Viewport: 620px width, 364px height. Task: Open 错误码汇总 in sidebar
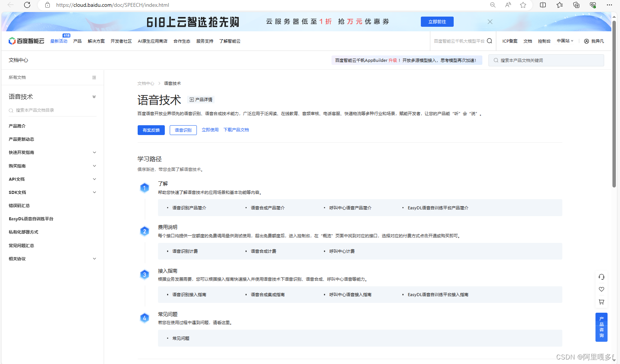[x=19, y=206]
